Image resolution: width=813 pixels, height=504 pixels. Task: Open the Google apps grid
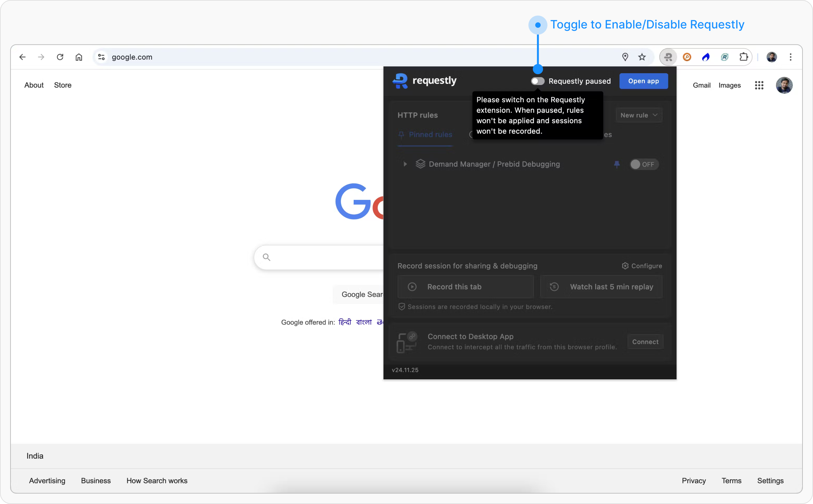click(759, 85)
